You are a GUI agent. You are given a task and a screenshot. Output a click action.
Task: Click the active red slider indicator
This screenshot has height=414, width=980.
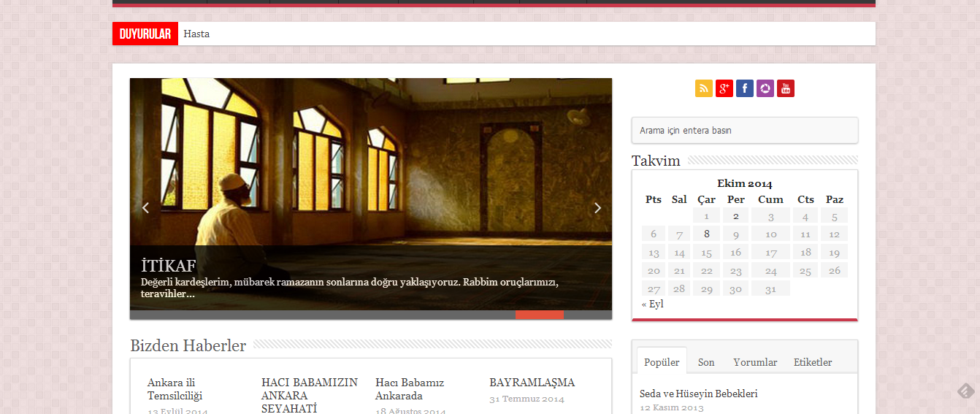[x=539, y=315]
